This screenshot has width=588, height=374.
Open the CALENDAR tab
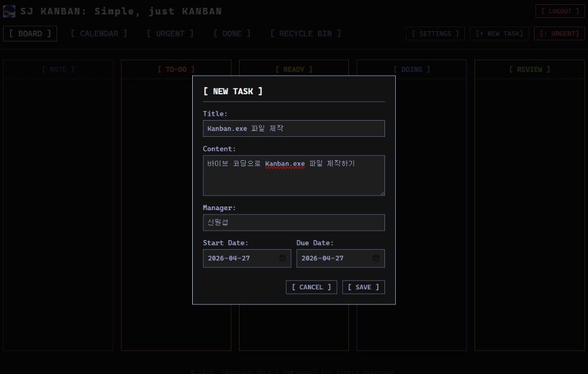click(99, 34)
